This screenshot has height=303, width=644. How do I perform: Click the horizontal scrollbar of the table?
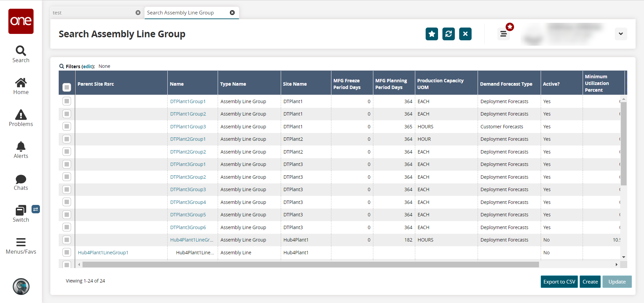(310, 265)
